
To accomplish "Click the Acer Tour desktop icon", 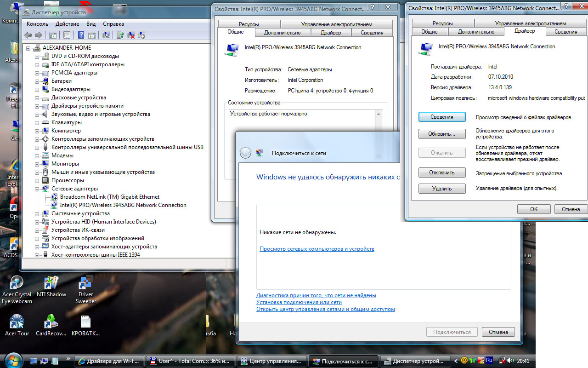I will 17,325.
